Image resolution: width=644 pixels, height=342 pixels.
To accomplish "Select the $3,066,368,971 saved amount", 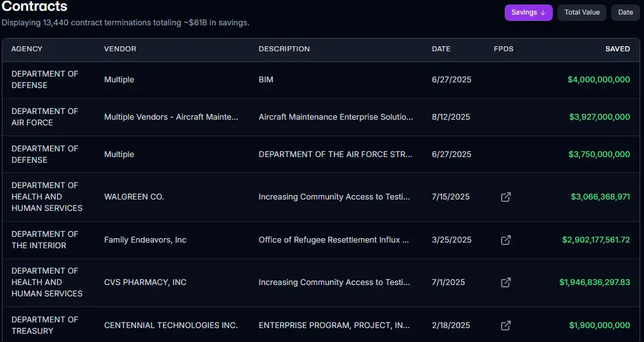I will pyautogui.click(x=600, y=197).
